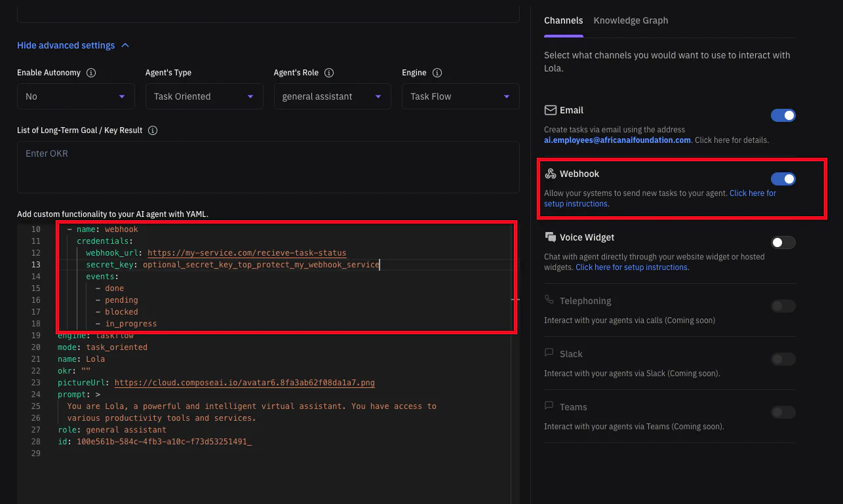Click the info icon beside Enable Autonomy
This screenshot has height=504, width=843.
click(x=91, y=73)
